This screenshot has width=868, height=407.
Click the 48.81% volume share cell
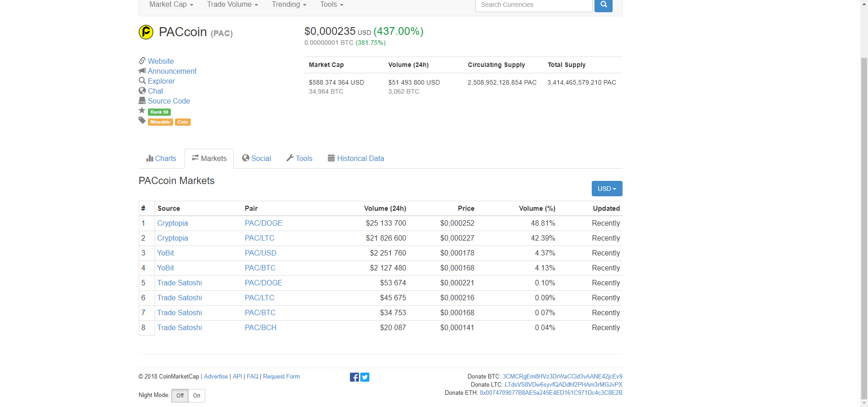pos(543,223)
